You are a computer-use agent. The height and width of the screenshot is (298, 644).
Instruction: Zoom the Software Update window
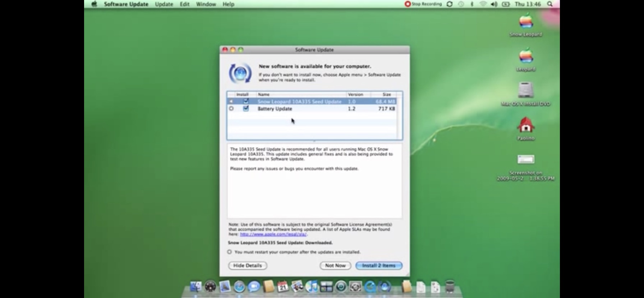pyautogui.click(x=241, y=50)
